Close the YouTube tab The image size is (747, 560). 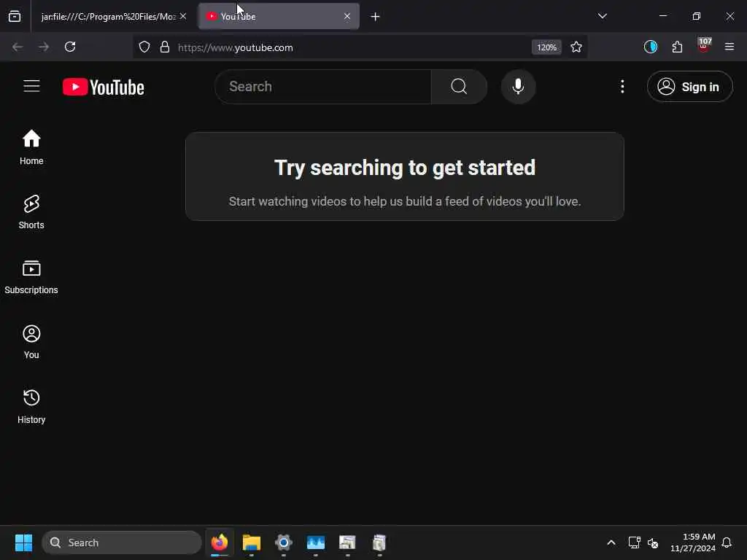[x=347, y=16]
